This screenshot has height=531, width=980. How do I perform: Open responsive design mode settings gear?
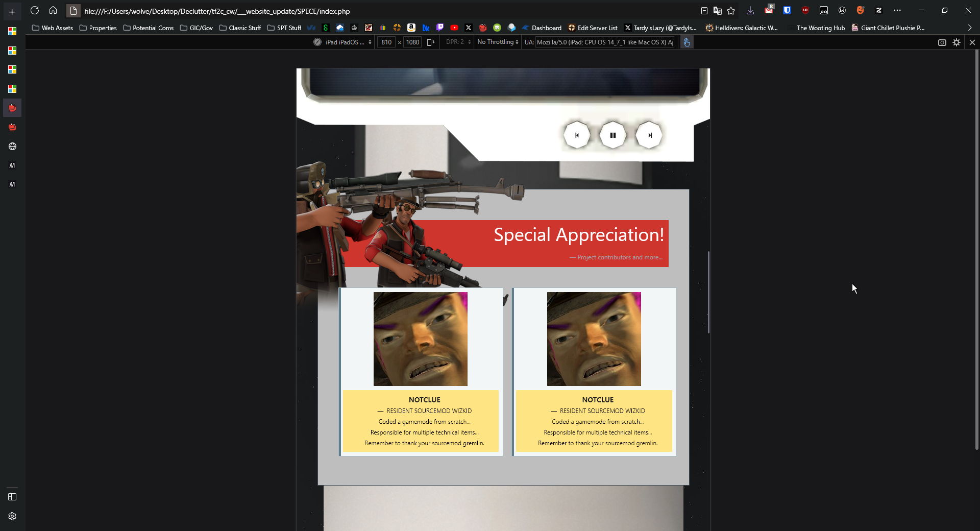click(957, 42)
